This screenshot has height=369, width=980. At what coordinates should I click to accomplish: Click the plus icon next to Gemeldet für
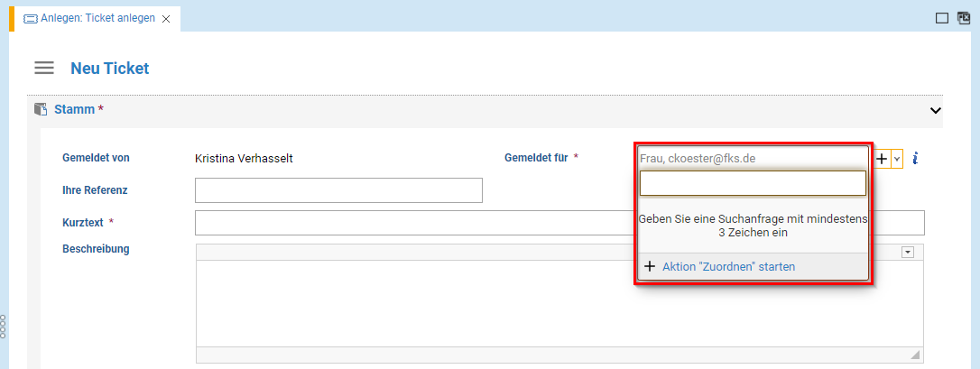[x=882, y=158]
